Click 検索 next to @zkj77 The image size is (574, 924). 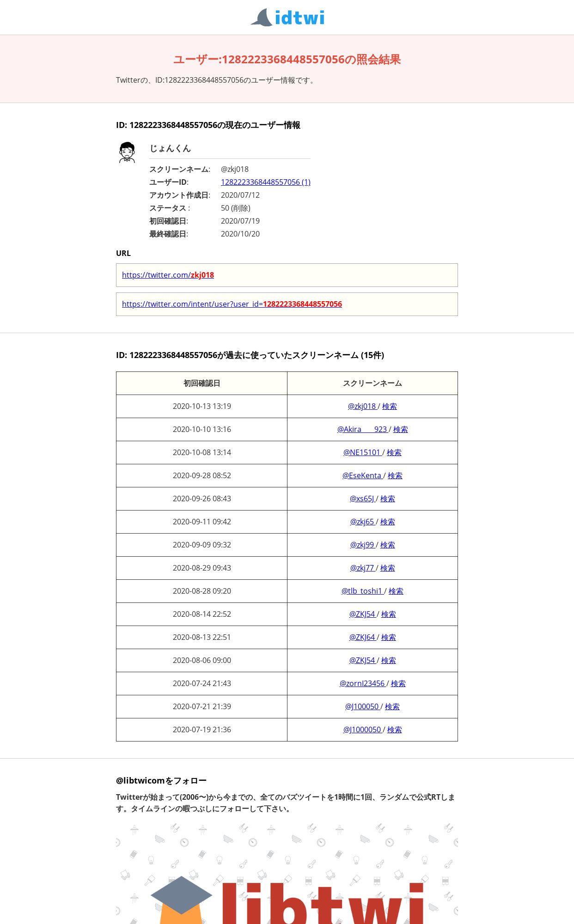click(388, 568)
